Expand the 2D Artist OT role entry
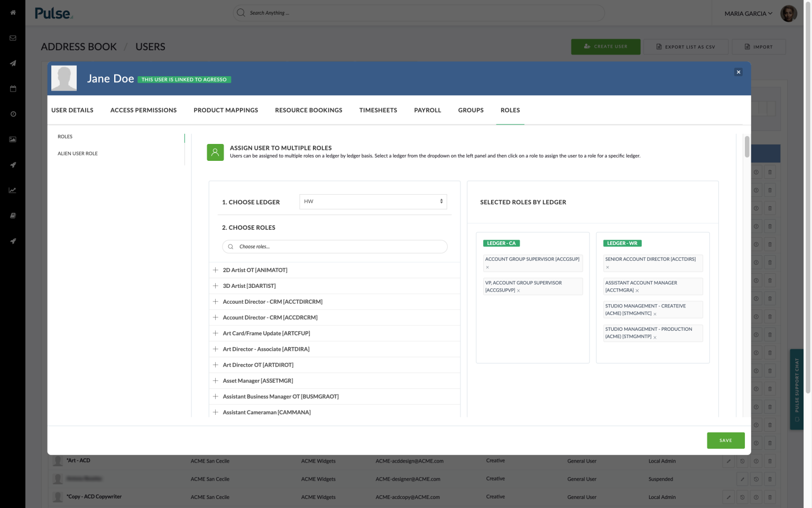 click(x=216, y=270)
